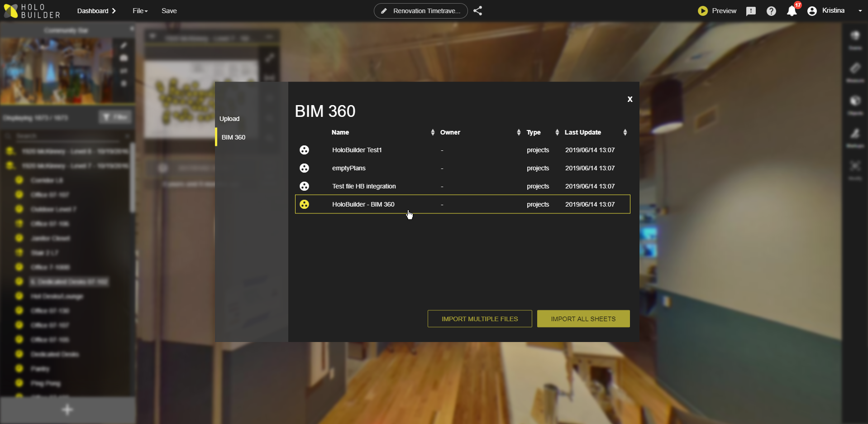This screenshot has height=424, width=868.
Task: Open the feedback message icon
Action: tap(751, 11)
